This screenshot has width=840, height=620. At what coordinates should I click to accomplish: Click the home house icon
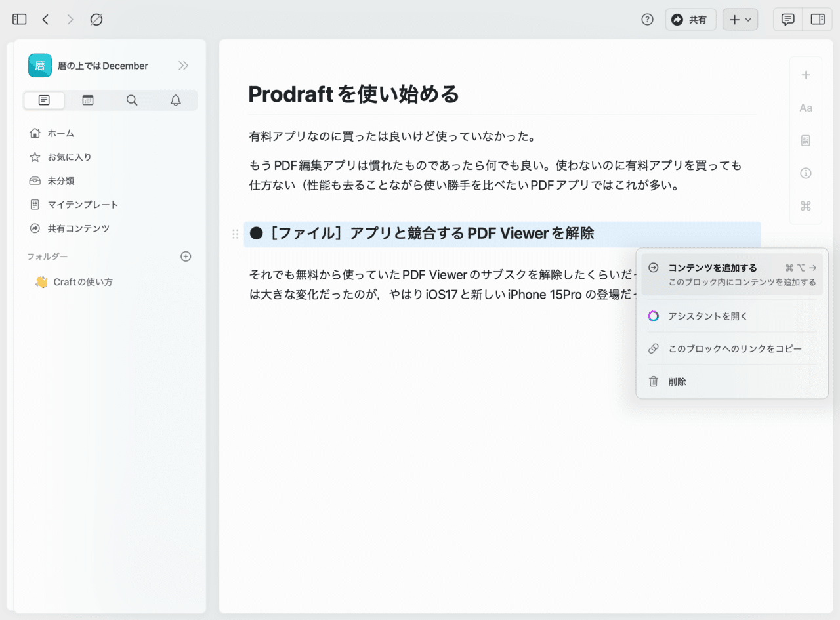point(35,133)
